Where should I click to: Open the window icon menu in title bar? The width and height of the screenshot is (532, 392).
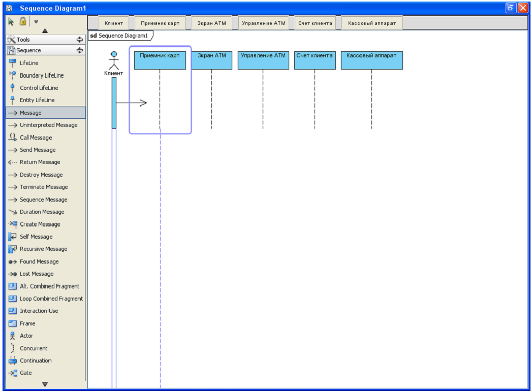tap(10, 8)
